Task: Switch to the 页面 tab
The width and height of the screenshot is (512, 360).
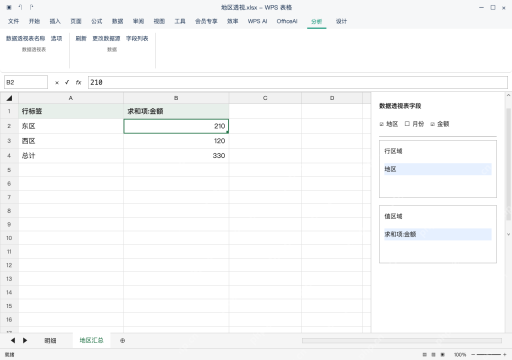Action: (x=76, y=21)
